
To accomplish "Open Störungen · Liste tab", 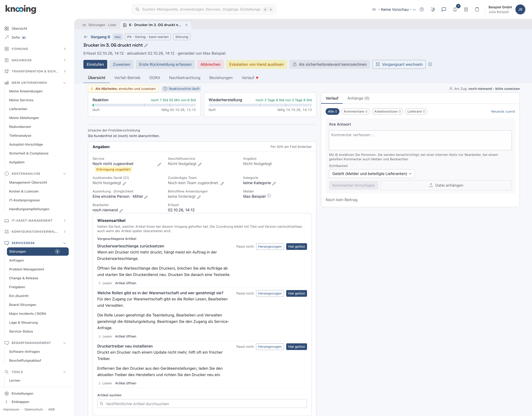I will pyautogui.click(x=99, y=25).
